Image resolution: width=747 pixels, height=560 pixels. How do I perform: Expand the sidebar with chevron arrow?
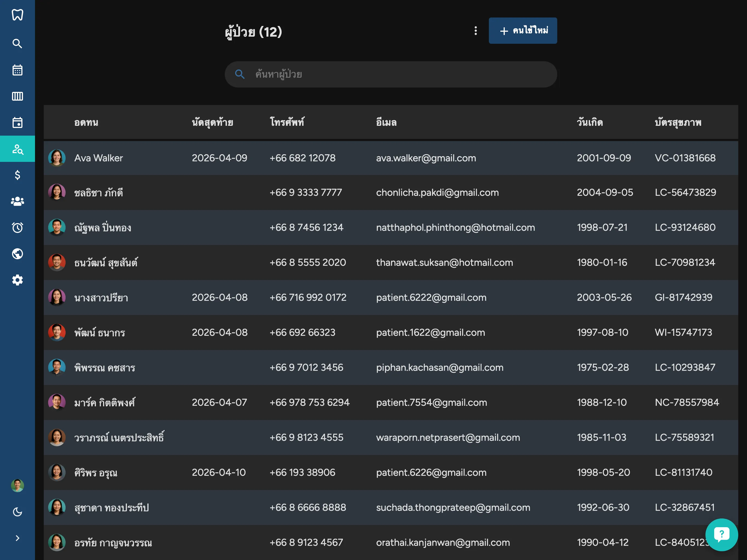(17, 538)
